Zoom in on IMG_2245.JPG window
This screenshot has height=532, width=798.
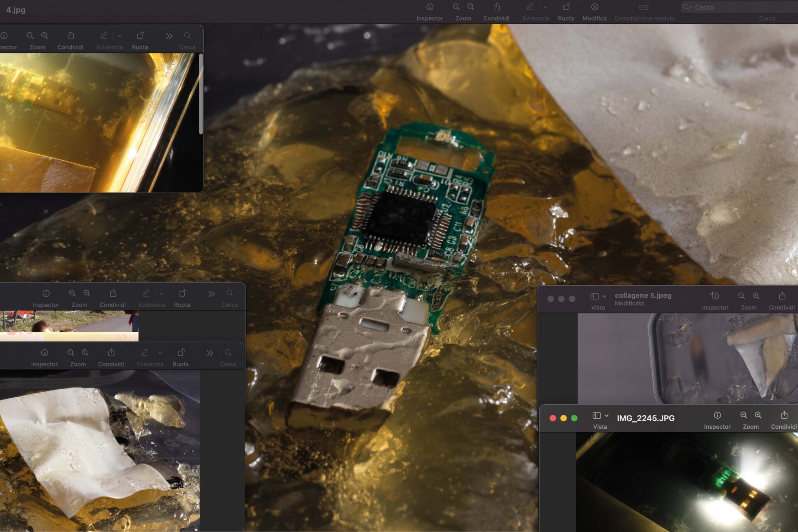pos(758,415)
